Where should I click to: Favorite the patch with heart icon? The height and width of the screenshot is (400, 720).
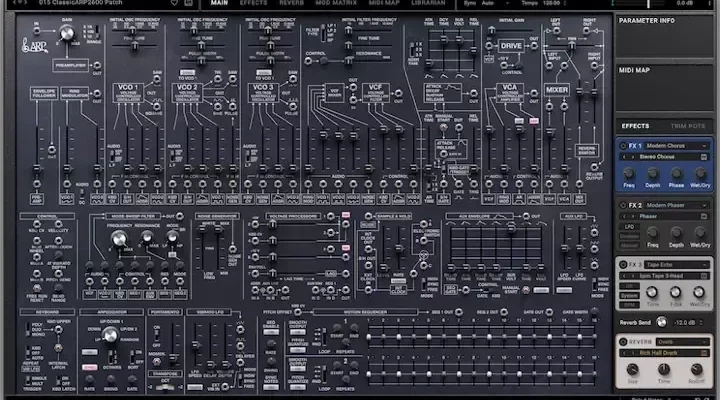(x=174, y=3)
